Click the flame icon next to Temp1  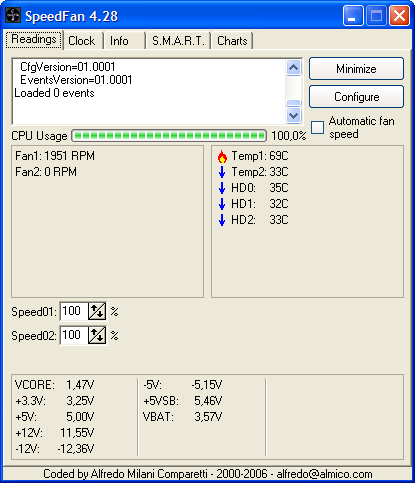pos(222,156)
